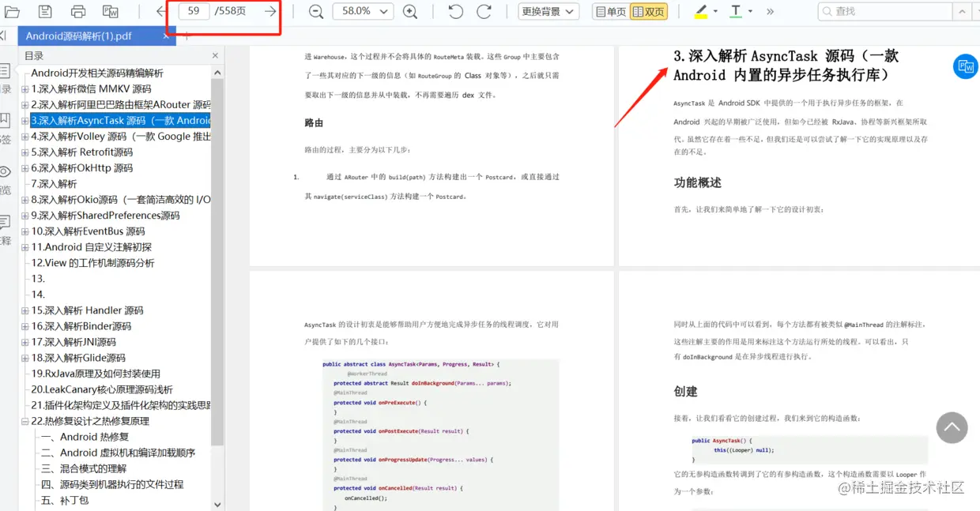The image size is (980, 511).
Task: Go to the previous page arrow
Action: pyautogui.click(x=162, y=11)
